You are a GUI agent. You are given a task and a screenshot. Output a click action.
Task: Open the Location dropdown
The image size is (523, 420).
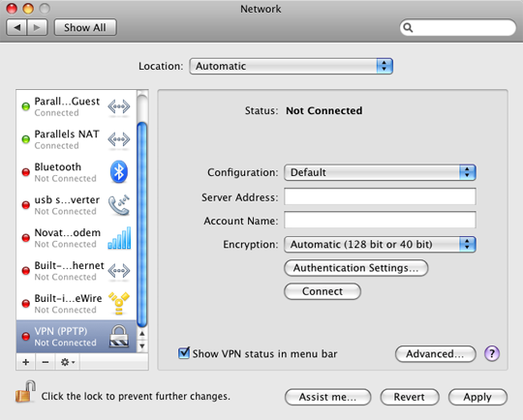291,66
